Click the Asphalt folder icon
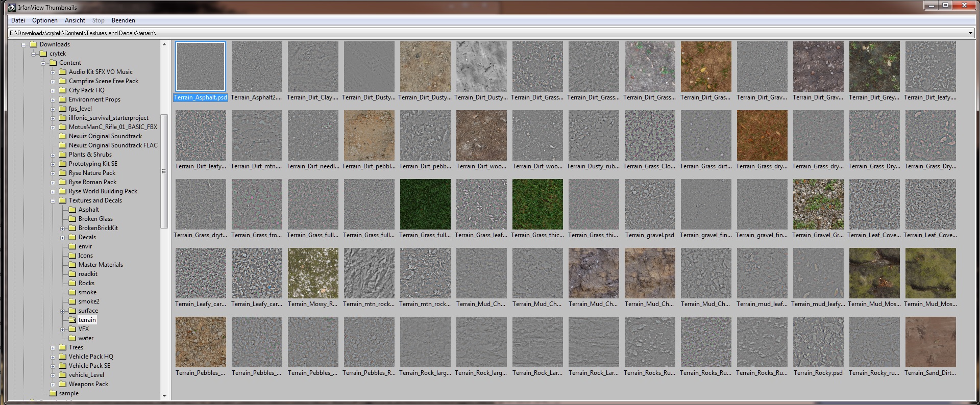The width and height of the screenshot is (980, 405). coord(72,210)
